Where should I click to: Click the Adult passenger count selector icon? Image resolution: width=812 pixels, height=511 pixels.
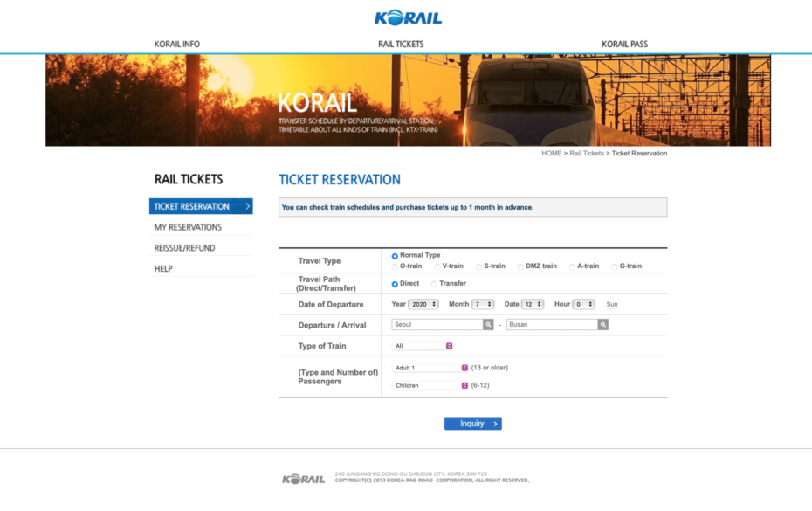pyautogui.click(x=464, y=367)
